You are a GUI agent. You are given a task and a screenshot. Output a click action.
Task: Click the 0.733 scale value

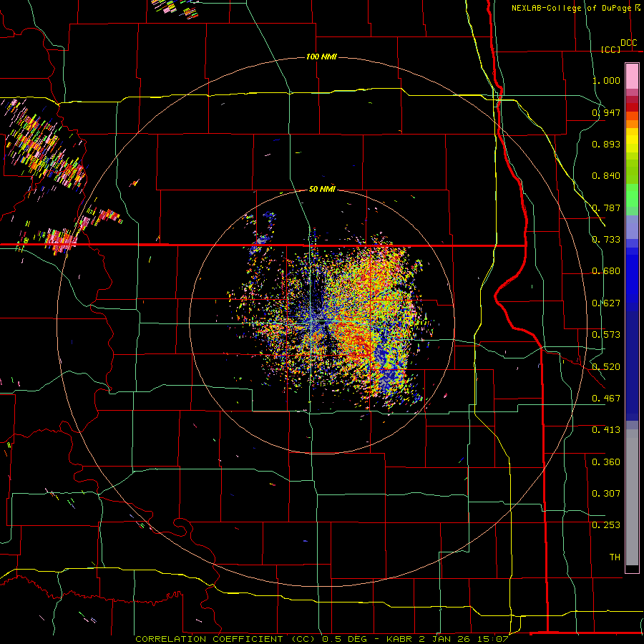pos(606,240)
